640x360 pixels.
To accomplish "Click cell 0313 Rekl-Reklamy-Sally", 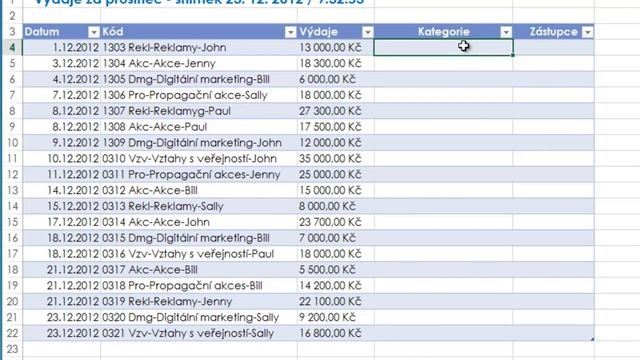I will point(199,206).
